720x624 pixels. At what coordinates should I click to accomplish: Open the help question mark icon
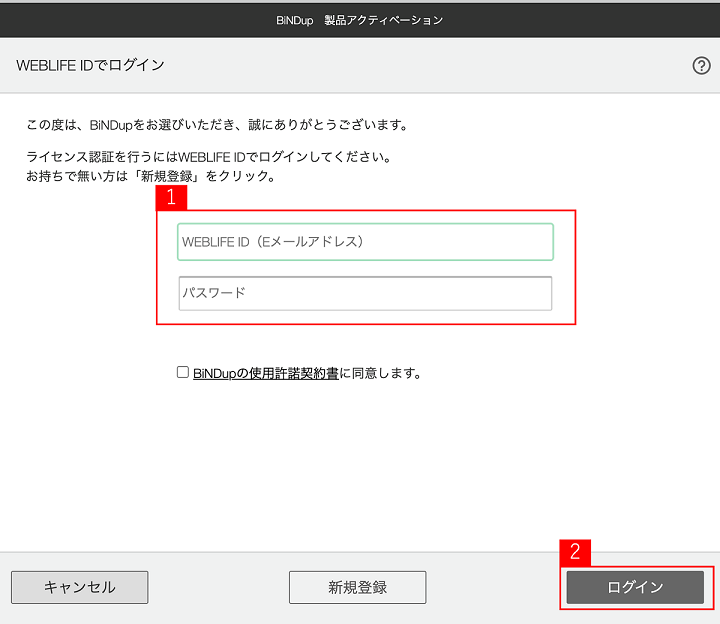tap(701, 66)
